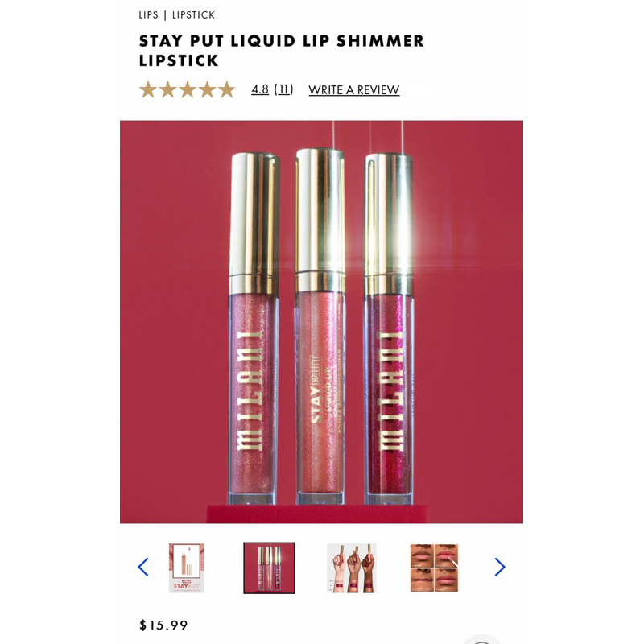The image size is (644, 644).
Task: Click the next thumbnails right arrow
Action: [500, 568]
